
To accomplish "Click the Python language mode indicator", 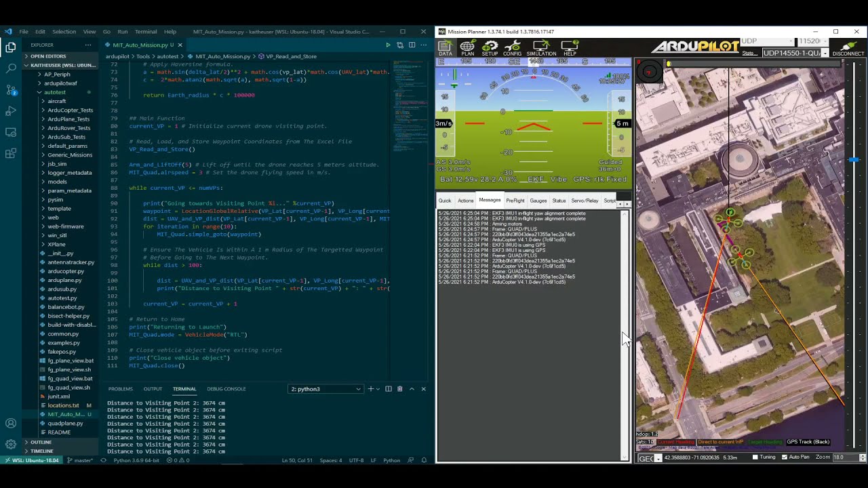I will pos(392,460).
